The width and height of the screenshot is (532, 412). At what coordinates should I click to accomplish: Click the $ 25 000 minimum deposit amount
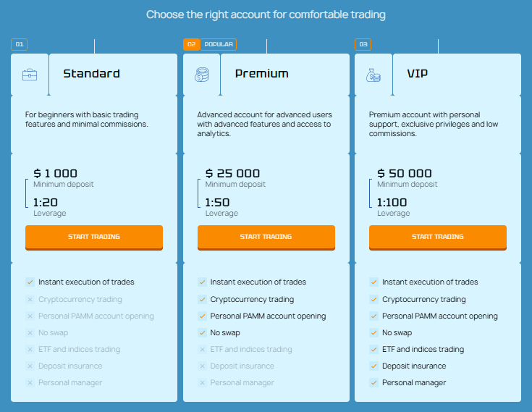tap(232, 174)
